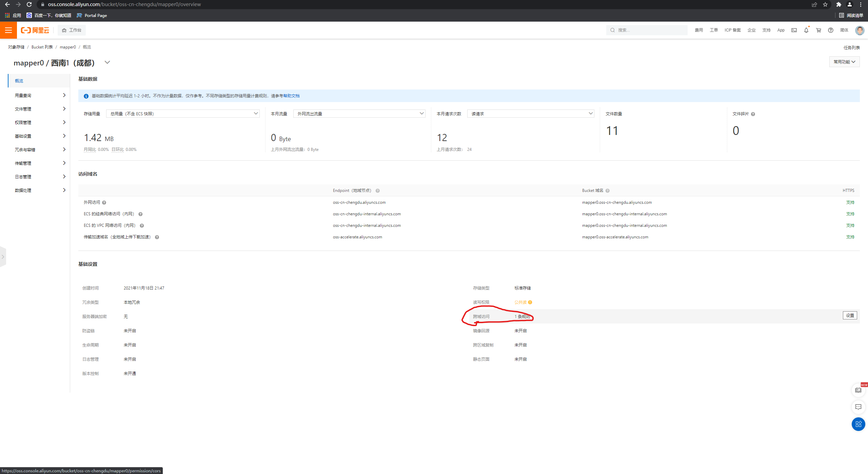This screenshot has width=868, height=474.
Task: Click the user avatar picture
Action: coord(860,30)
